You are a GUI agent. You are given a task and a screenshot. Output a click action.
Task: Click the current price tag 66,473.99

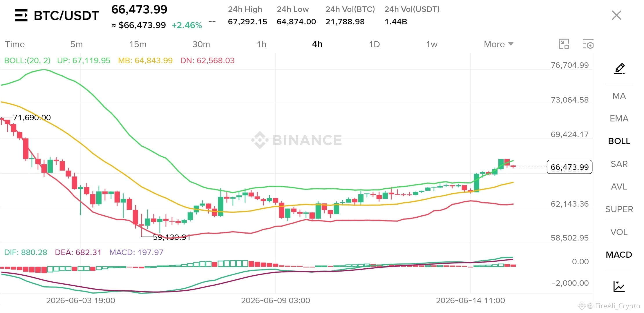(x=569, y=167)
